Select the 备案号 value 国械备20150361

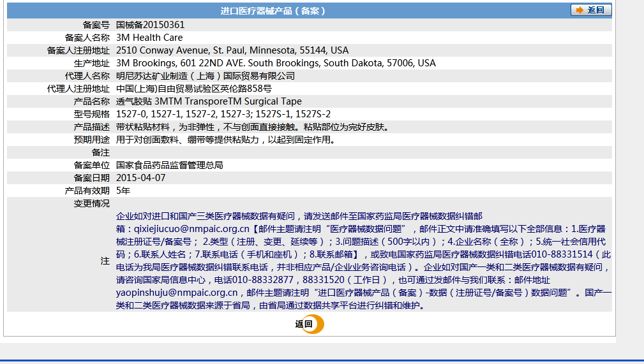tap(151, 25)
